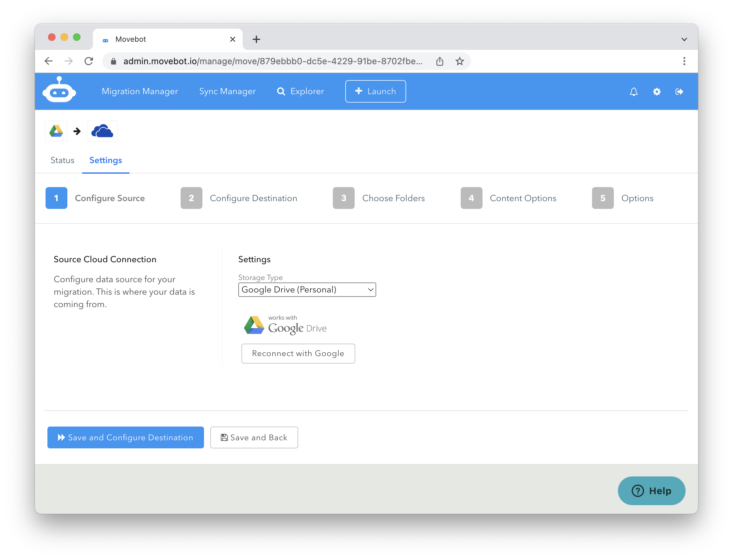The height and width of the screenshot is (560, 733).
Task: Switch to the Status tab
Action: pos(62,160)
